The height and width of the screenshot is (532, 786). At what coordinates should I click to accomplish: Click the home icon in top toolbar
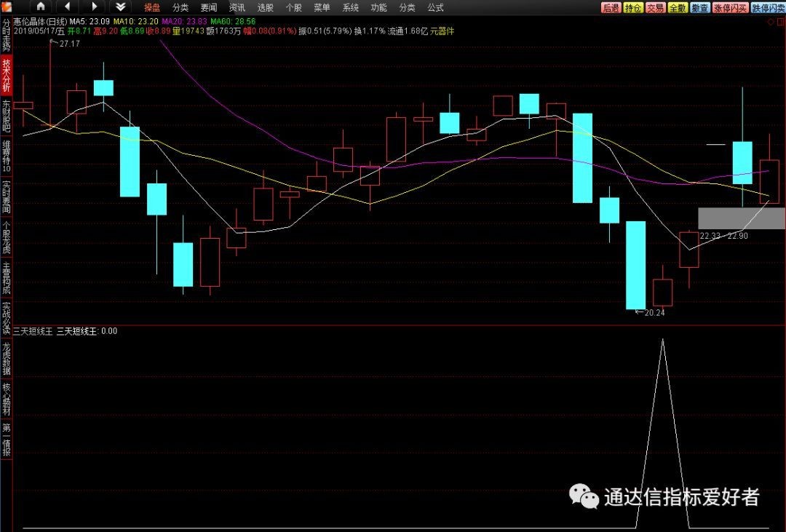coord(41,7)
